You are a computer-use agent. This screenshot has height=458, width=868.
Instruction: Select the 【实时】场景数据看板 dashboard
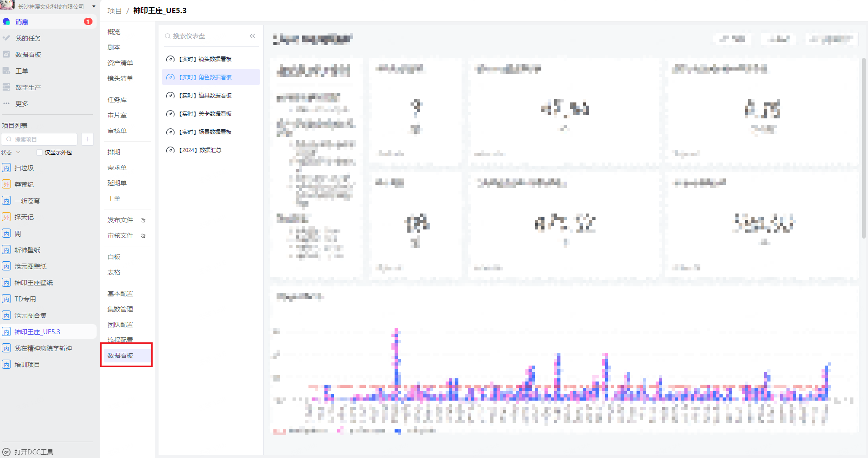[x=211, y=132]
